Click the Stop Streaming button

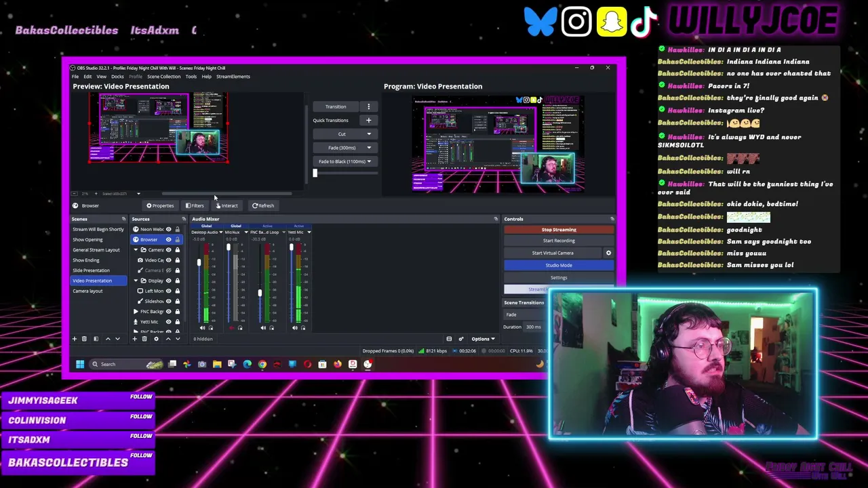(x=559, y=230)
